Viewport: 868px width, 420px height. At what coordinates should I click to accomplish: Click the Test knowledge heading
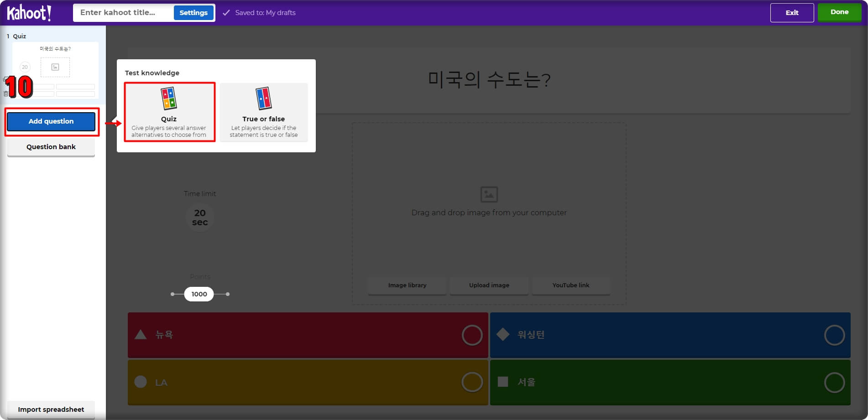pyautogui.click(x=152, y=73)
